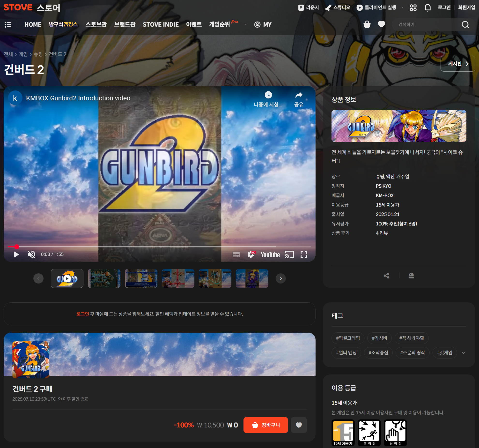The width and height of the screenshot is (479, 448).
Task: Open notifications bell icon
Action: (x=427, y=8)
